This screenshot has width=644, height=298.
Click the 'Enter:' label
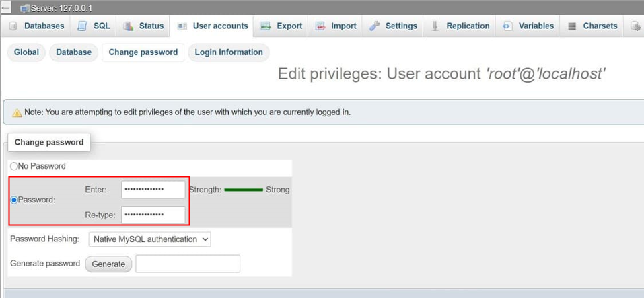96,190
